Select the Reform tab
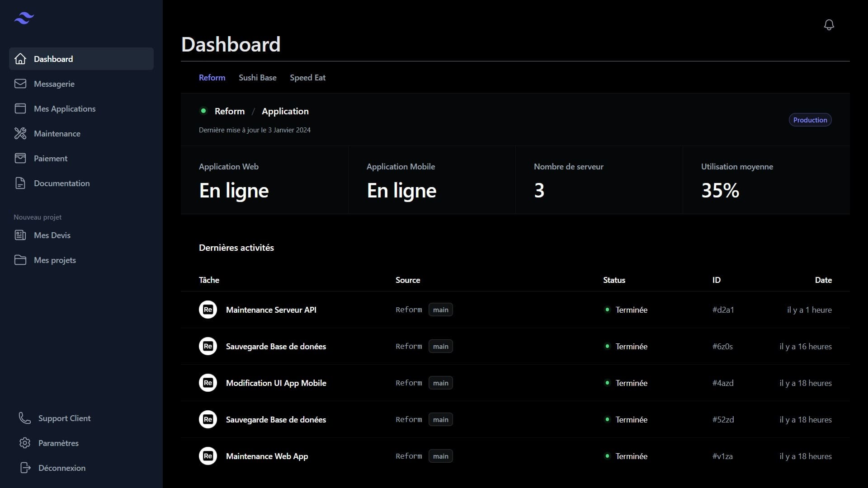This screenshot has height=488, width=868. coord(212,78)
